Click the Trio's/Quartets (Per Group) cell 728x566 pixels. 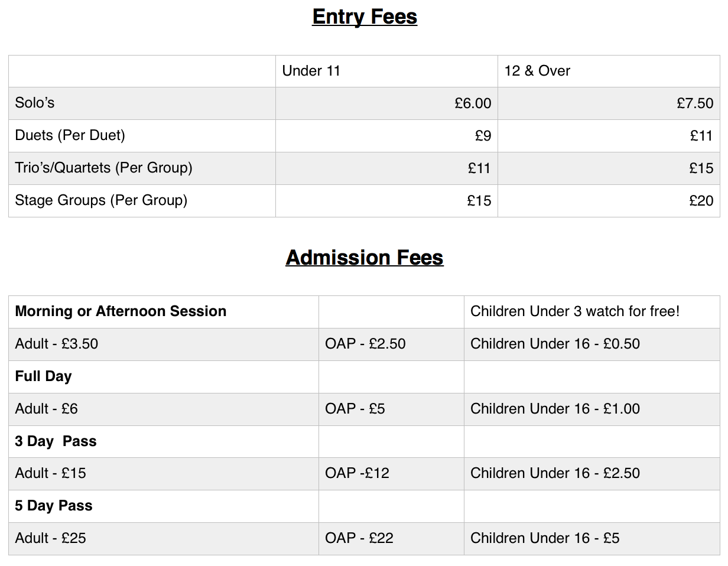pyautogui.click(x=142, y=168)
